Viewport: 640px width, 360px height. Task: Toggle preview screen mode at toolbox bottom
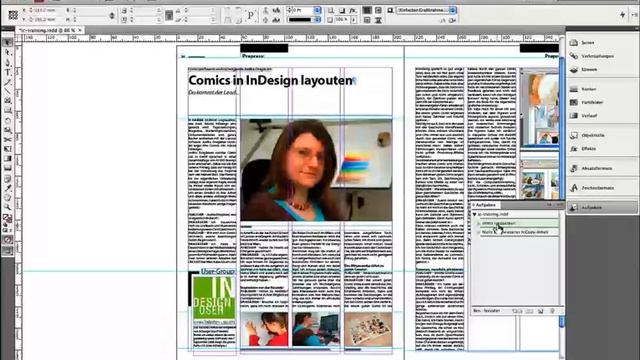pos(7,251)
